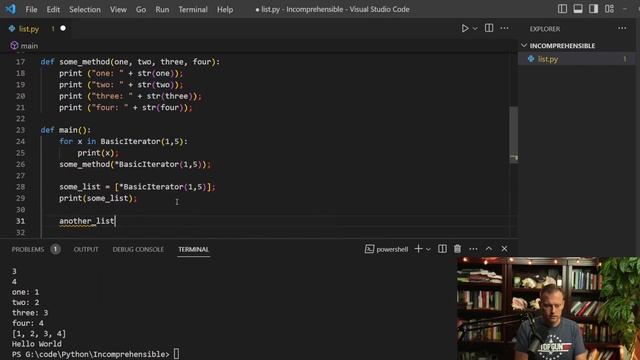Switch to the DEBUG CONSOLE tab

pyautogui.click(x=138, y=249)
